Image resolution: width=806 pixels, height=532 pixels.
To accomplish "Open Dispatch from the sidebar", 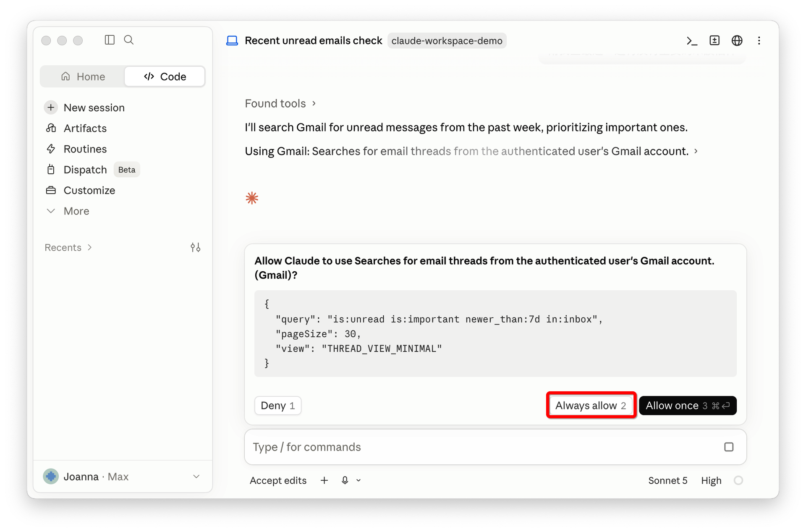I will [85, 170].
